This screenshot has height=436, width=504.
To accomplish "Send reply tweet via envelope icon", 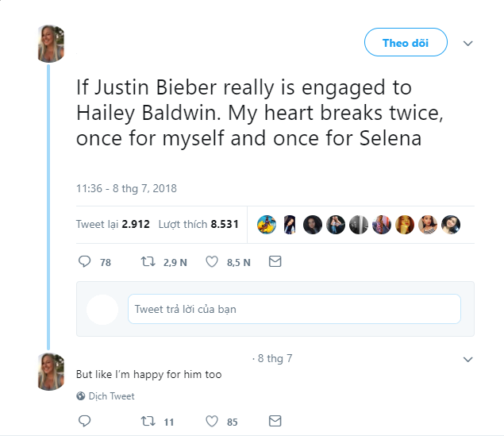I will [275, 422].
